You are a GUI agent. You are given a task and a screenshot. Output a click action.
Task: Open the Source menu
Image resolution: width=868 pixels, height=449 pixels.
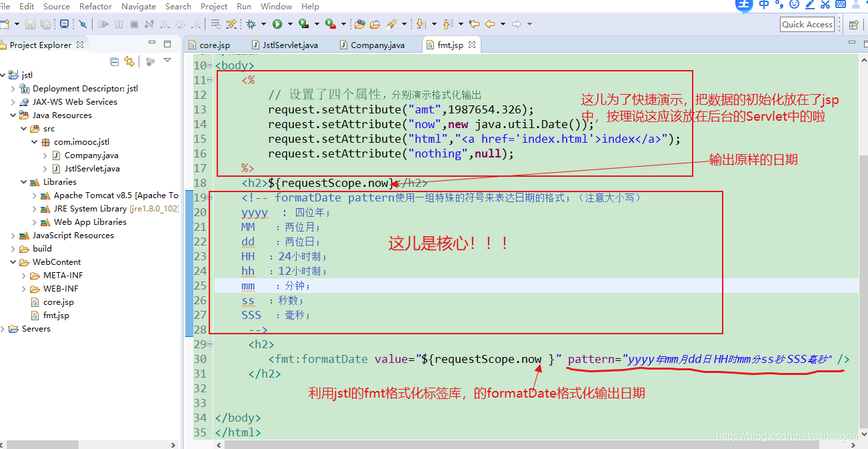pos(57,6)
